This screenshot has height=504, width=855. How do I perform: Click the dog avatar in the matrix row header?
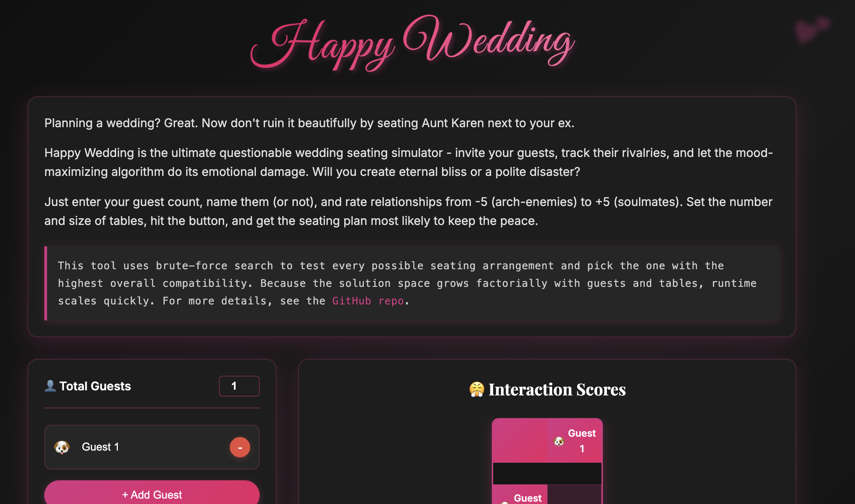505,503
